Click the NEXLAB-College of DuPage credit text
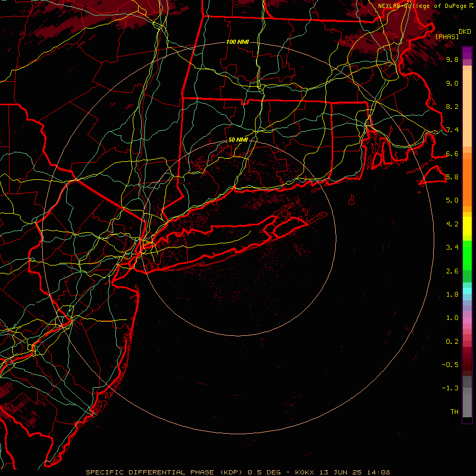The width and height of the screenshot is (476, 476). pyautogui.click(x=422, y=6)
